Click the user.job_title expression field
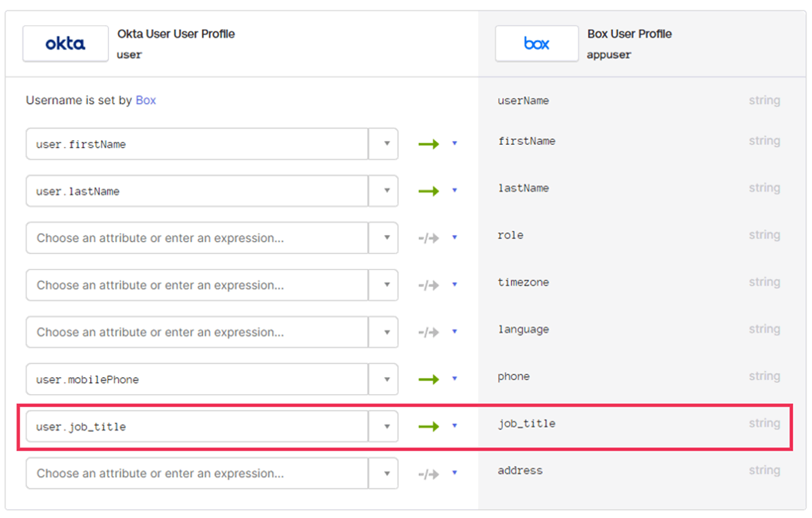The height and width of the screenshot is (518, 812). click(x=197, y=427)
